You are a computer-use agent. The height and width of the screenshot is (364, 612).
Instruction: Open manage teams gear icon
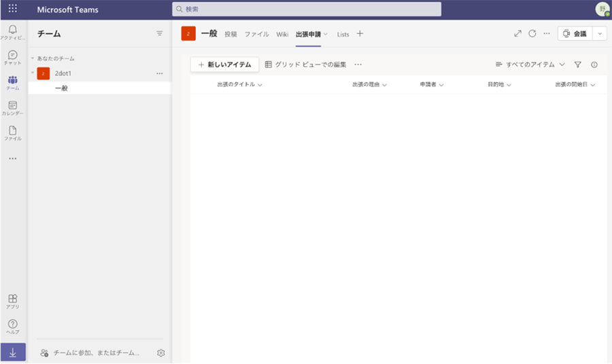(161, 353)
